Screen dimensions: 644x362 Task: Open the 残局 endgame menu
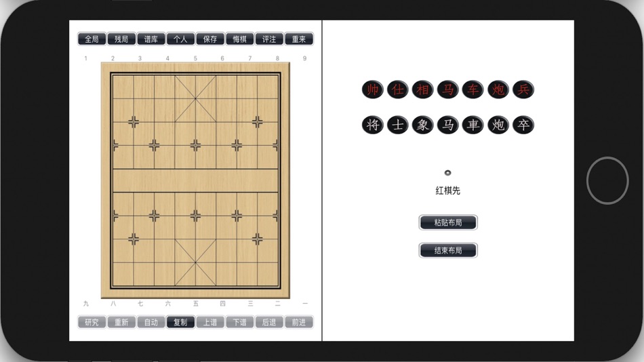[x=121, y=39]
